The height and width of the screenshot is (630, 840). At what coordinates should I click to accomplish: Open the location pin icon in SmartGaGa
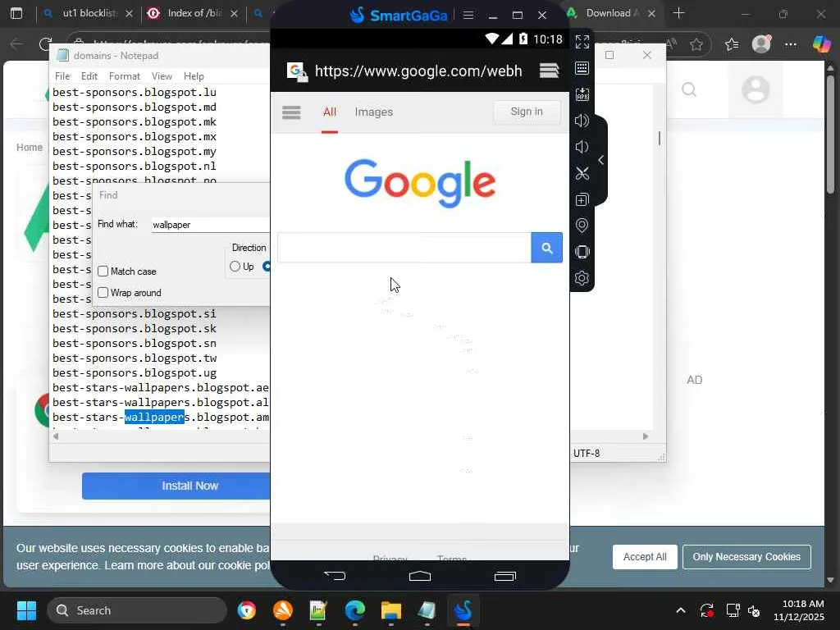coord(582,226)
